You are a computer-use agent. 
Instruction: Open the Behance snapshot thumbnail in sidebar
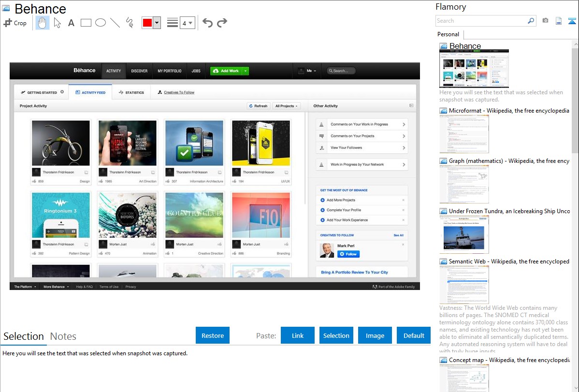click(x=474, y=69)
